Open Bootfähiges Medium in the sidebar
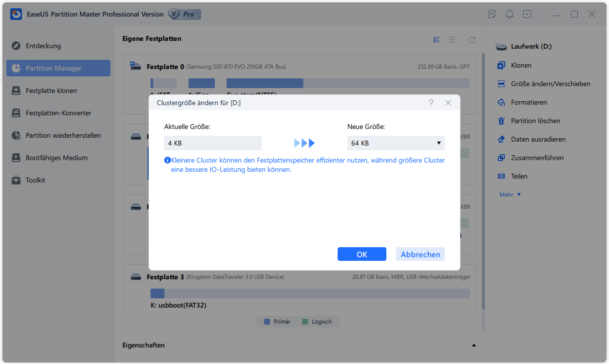609x364 pixels. [58, 158]
